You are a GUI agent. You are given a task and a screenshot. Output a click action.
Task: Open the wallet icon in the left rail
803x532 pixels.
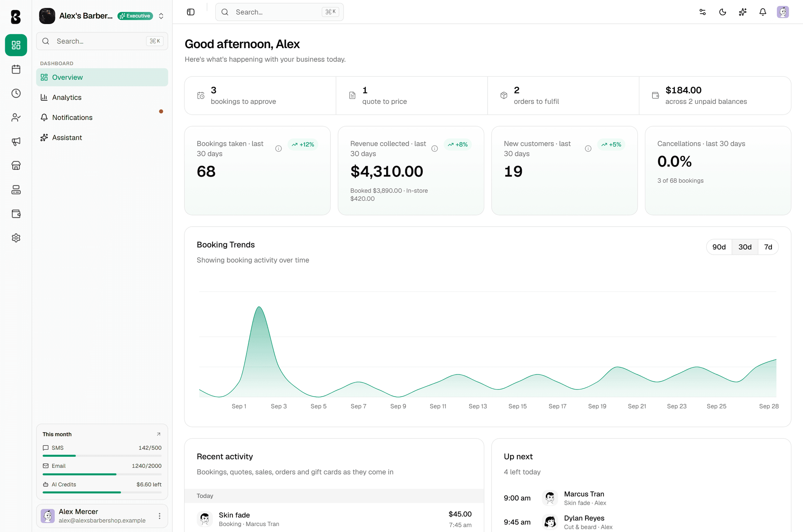(x=16, y=214)
